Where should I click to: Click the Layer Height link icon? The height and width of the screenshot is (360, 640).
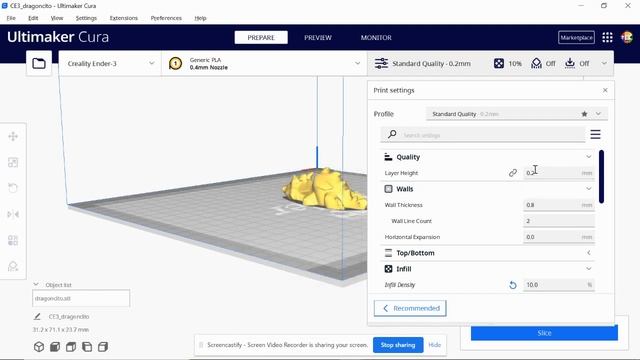(513, 173)
